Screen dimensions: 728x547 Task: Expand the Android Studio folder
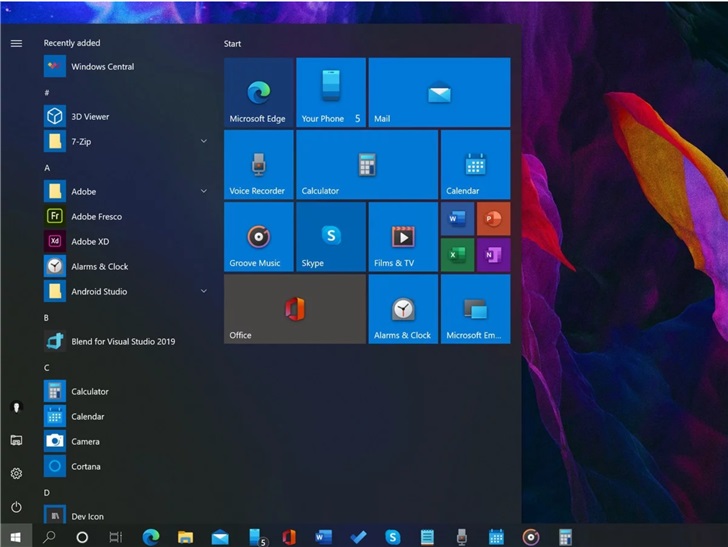204,291
